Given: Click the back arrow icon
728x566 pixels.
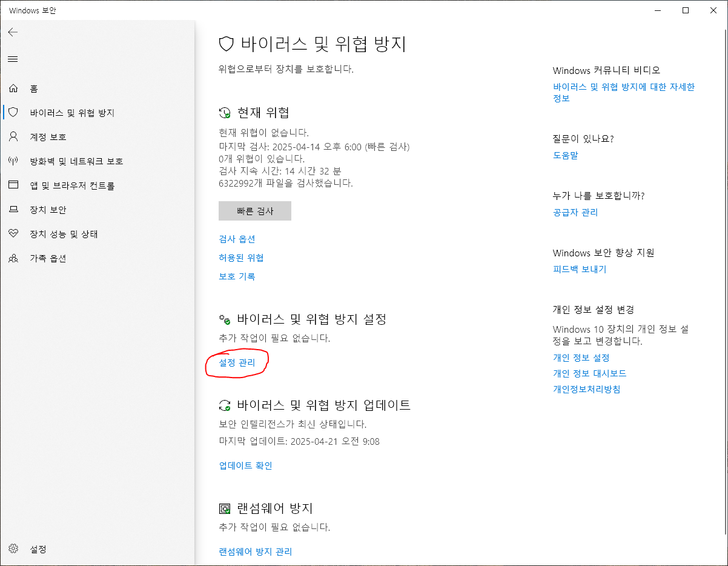Looking at the screenshot, I should pos(13,32).
